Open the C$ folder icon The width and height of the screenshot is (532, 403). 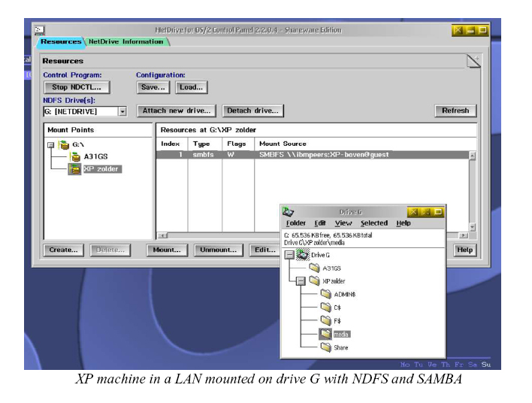coord(325,308)
